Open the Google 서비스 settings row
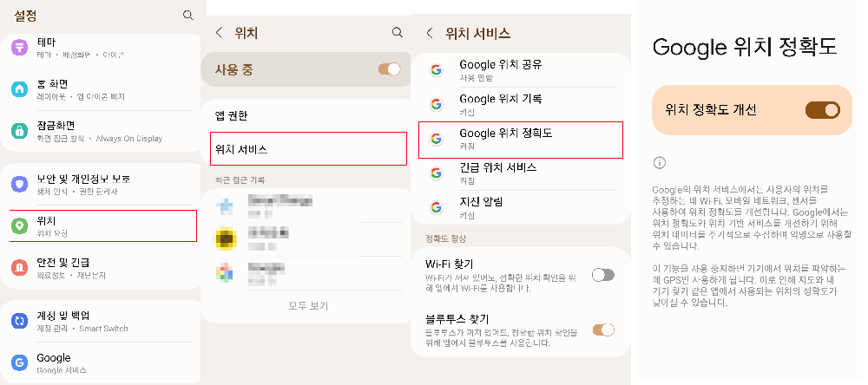The image size is (868, 385). (100, 362)
